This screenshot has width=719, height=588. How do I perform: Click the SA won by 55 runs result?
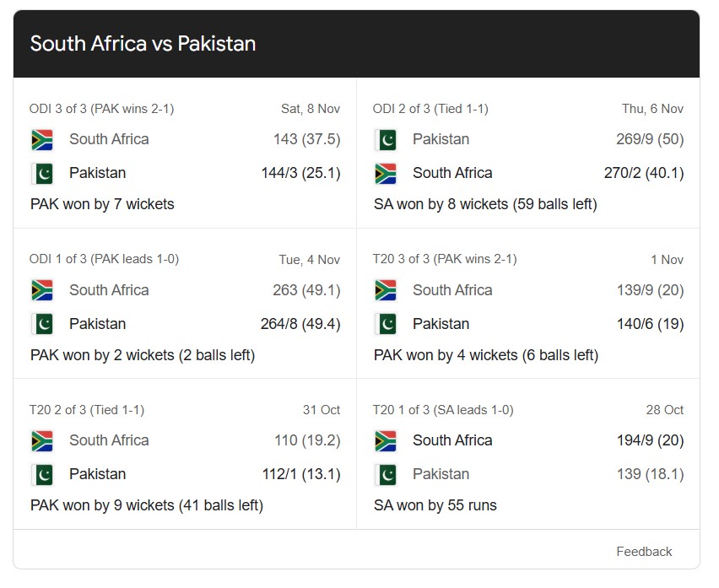436,505
